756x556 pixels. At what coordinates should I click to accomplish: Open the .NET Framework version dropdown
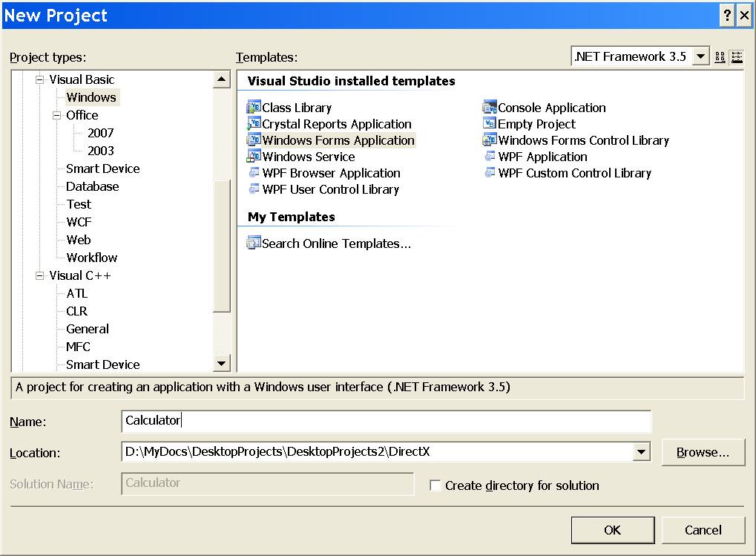(x=700, y=57)
